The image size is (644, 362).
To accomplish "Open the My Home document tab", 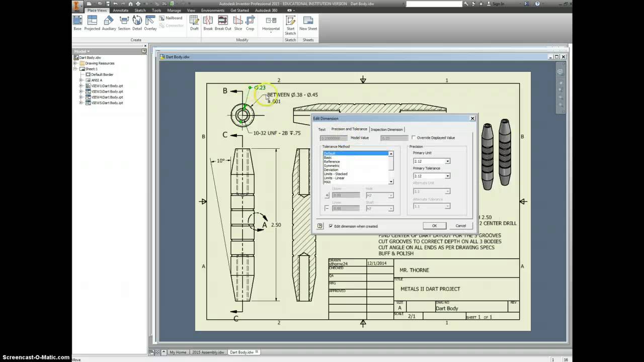I will tap(178, 352).
